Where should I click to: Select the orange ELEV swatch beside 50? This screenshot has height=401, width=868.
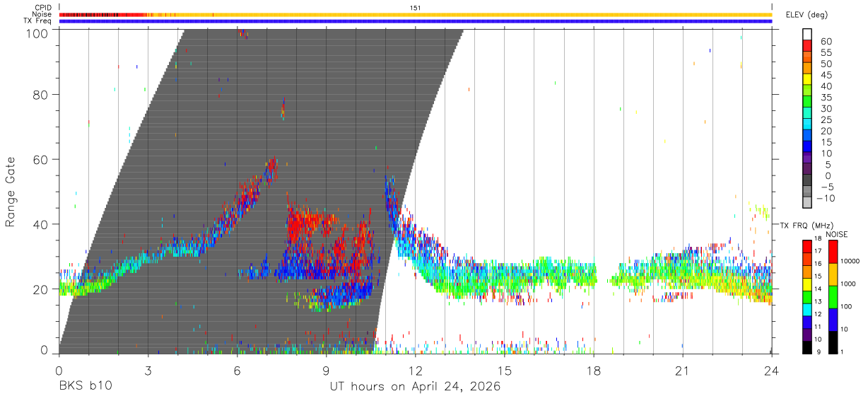click(807, 68)
